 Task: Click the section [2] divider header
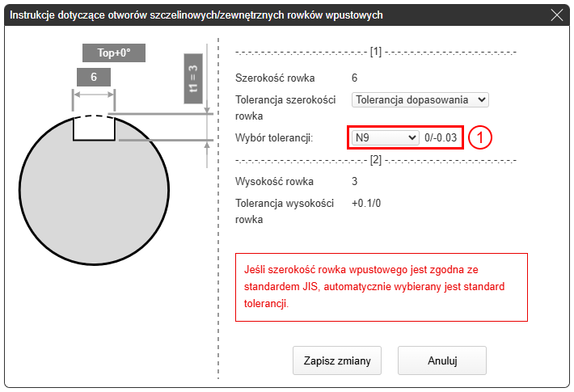point(375,160)
